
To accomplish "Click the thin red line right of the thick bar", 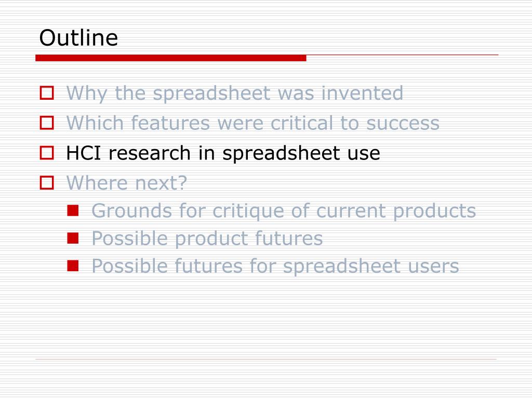I will point(403,55).
